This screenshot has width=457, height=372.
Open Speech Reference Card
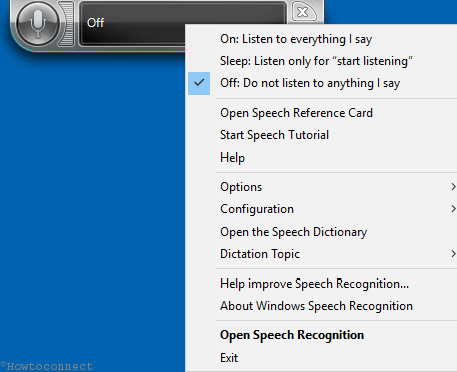[x=321, y=113]
